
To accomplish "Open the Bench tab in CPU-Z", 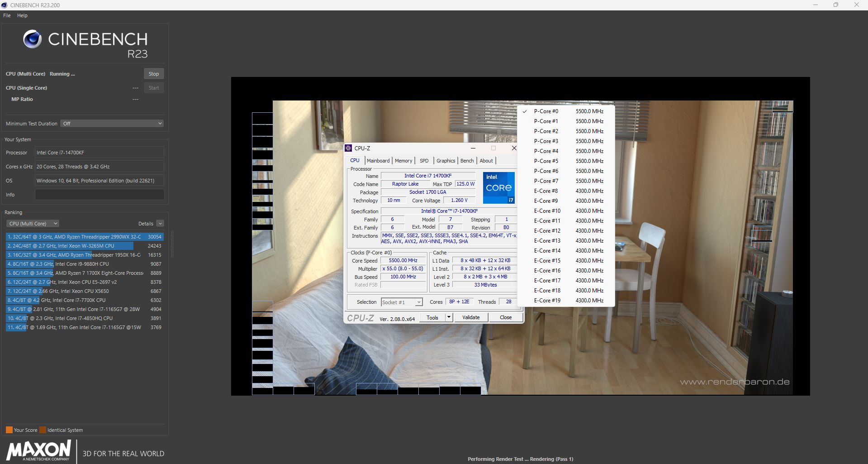I will click(467, 161).
